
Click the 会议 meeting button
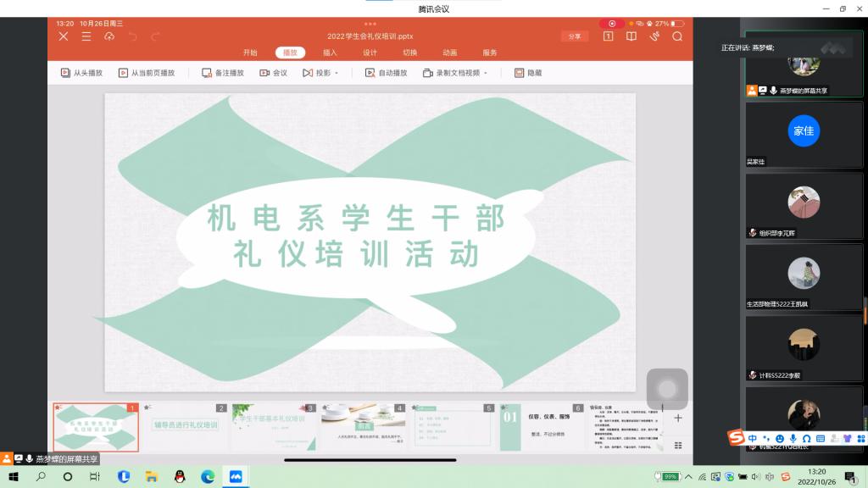tap(274, 73)
